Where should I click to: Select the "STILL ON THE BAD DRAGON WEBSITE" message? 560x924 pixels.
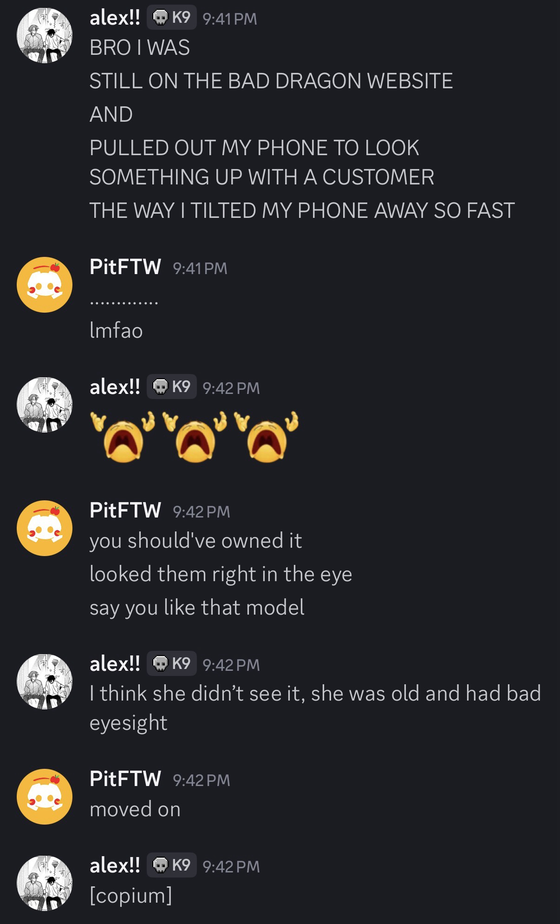click(x=271, y=81)
